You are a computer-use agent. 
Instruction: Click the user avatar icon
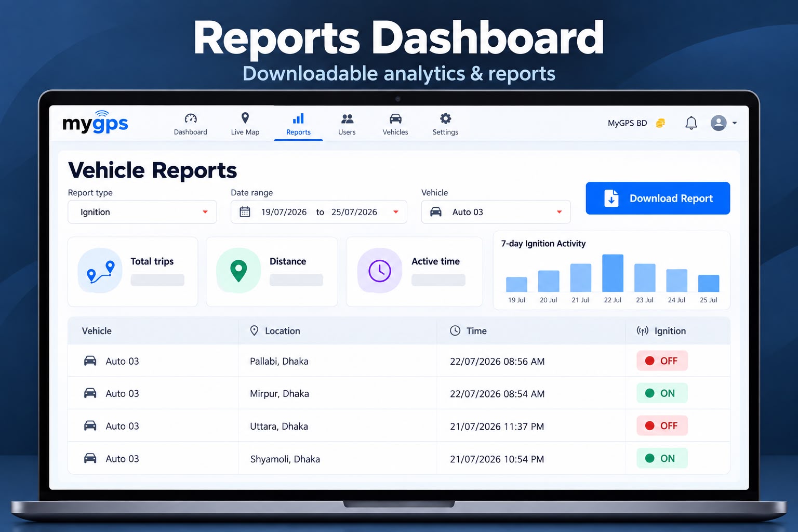click(719, 123)
